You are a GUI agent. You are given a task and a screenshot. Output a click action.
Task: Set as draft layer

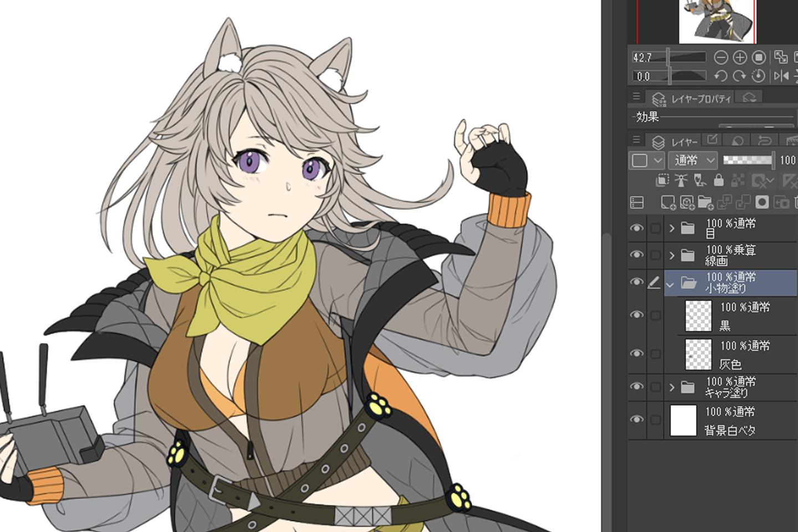click(x=700, y=180)
